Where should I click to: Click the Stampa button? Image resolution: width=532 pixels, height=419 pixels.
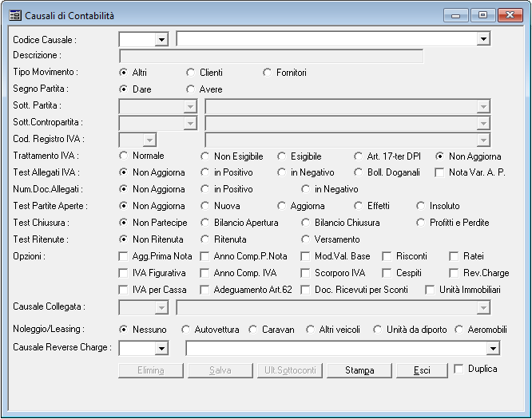tap(359, 370)
